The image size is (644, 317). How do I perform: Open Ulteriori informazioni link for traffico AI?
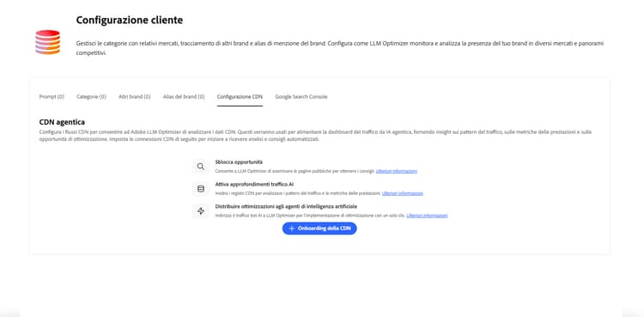(403, 193)
